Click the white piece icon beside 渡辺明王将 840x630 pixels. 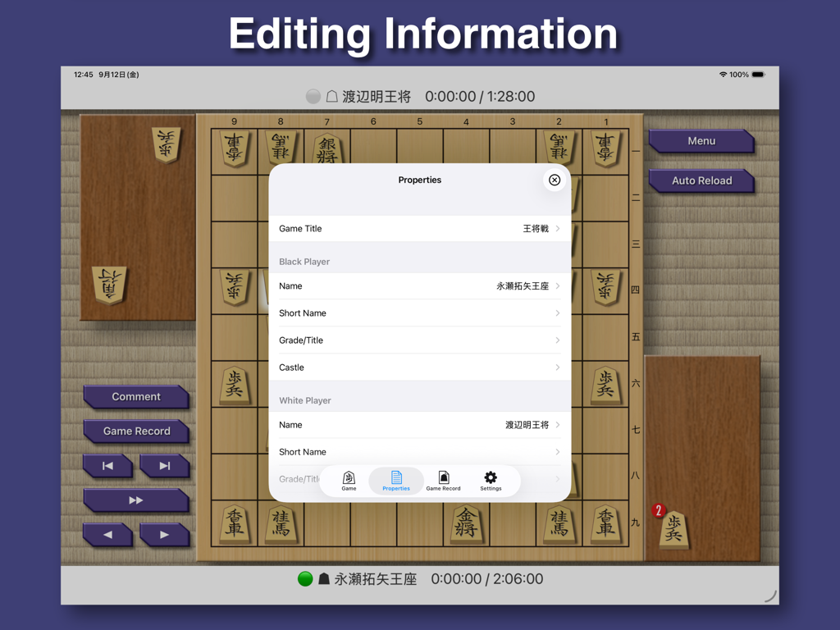(331, 96)
